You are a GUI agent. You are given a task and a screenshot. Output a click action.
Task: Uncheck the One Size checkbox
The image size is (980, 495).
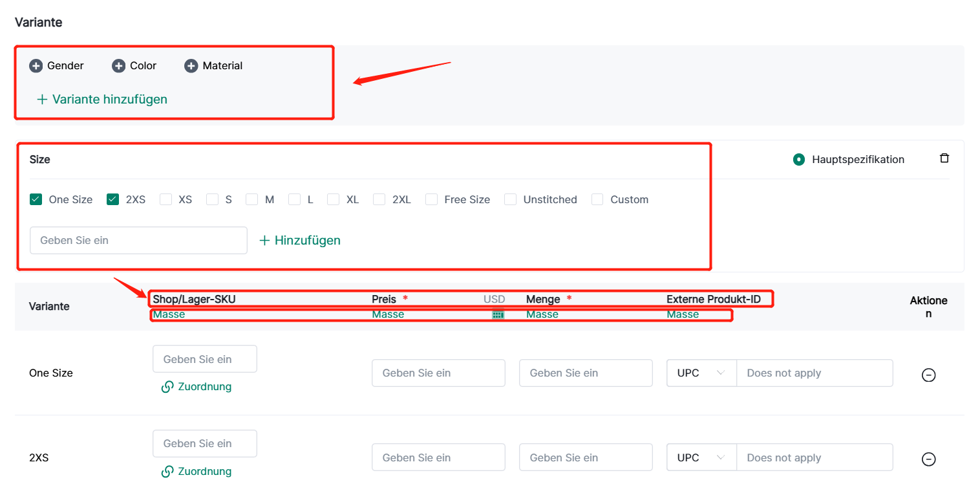[36, 199]
